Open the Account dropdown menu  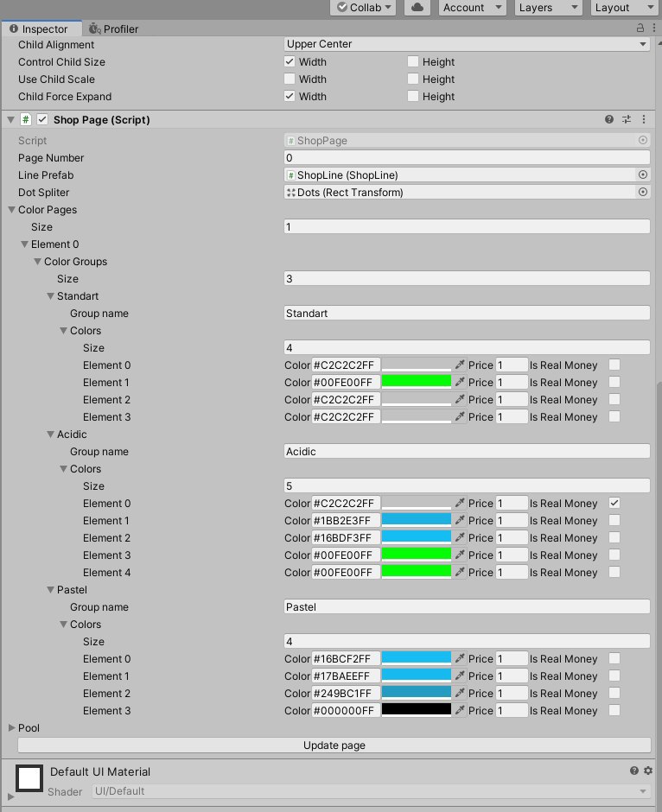472,7
